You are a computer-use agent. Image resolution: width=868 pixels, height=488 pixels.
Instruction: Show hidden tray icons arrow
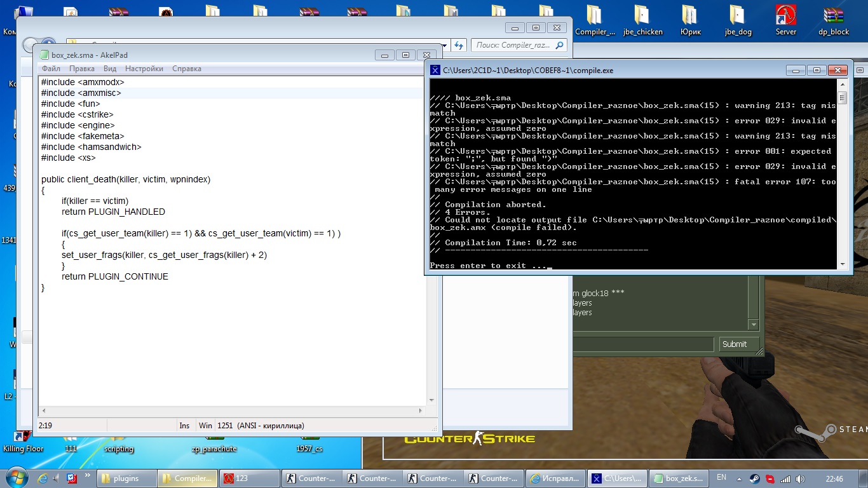point(740,478)
